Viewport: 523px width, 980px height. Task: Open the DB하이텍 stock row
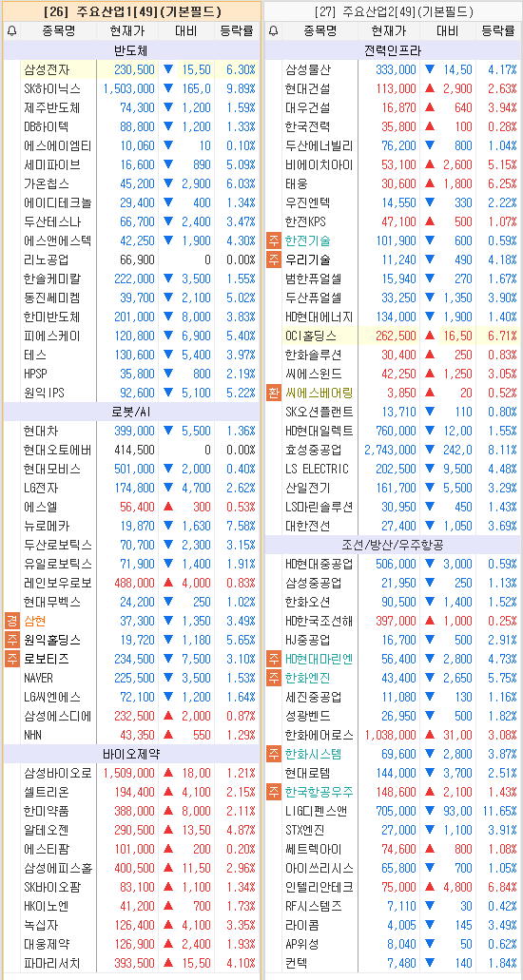tap(131, 126)
